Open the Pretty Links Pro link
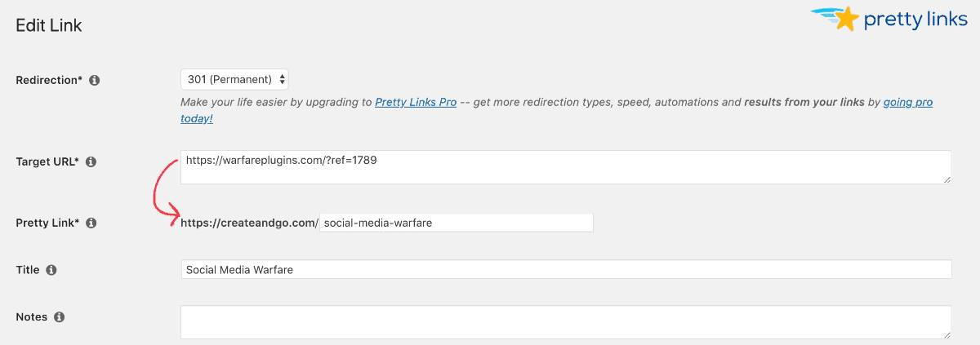 pos(416,103)
